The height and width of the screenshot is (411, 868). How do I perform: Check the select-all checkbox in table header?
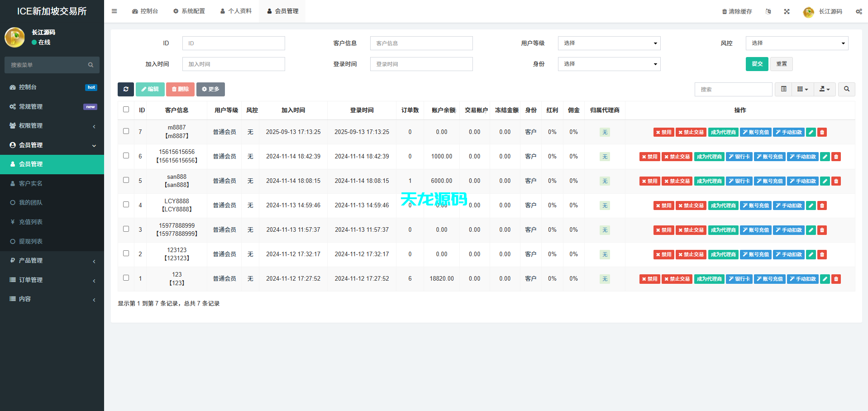126,110
